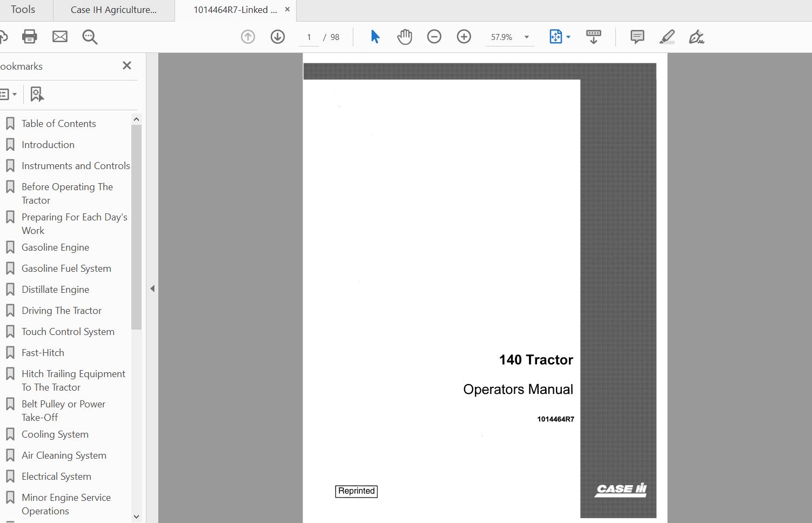
Task: Open Gasoline Engine bookmark
Action: tap(55, 247)
